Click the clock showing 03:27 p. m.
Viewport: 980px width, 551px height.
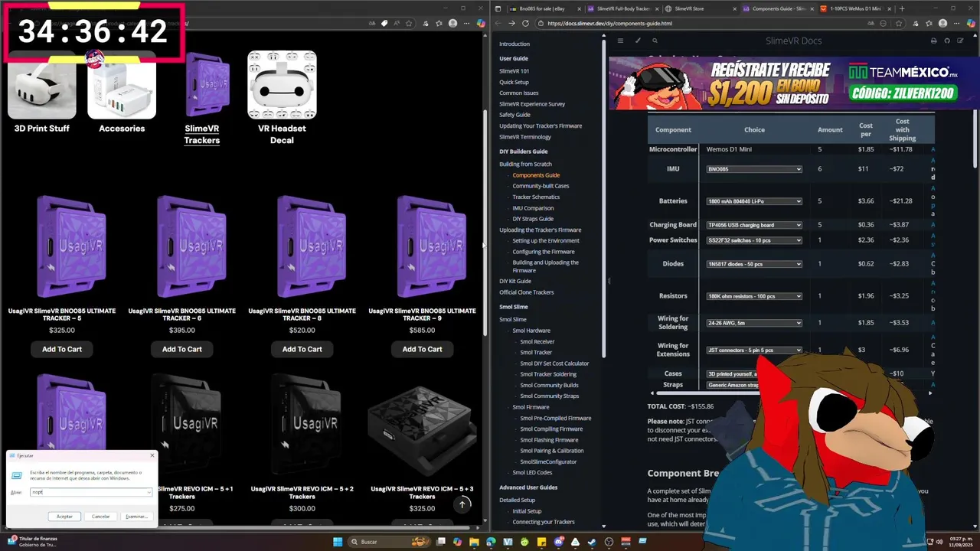click(959, 542)
